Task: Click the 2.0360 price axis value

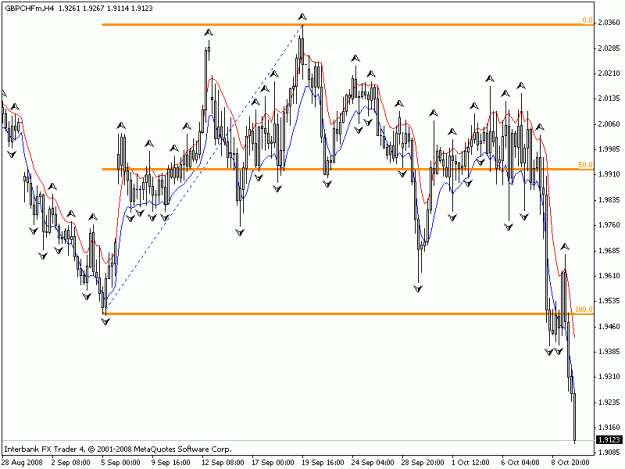Action: coord(609,23)
